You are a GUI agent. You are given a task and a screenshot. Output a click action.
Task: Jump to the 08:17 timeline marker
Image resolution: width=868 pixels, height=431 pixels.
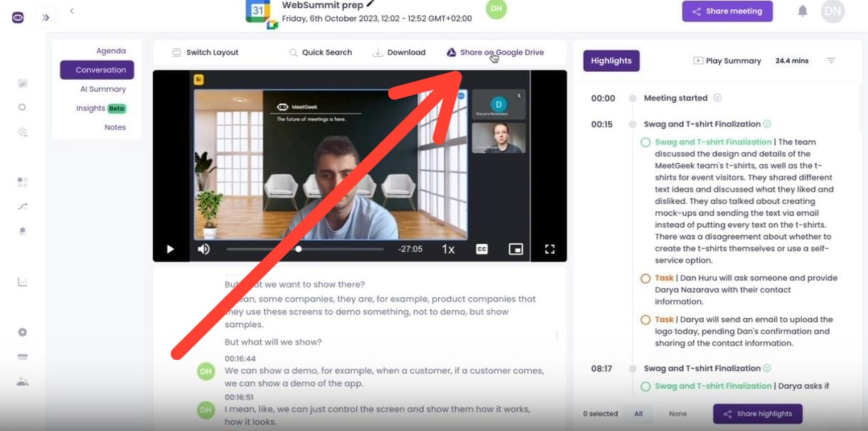[x=632, y=369]
